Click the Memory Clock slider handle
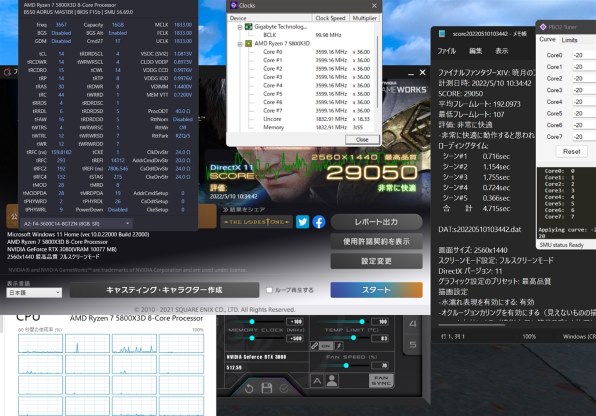This screenshot has width=596, height=416. (x=252, y=338)
